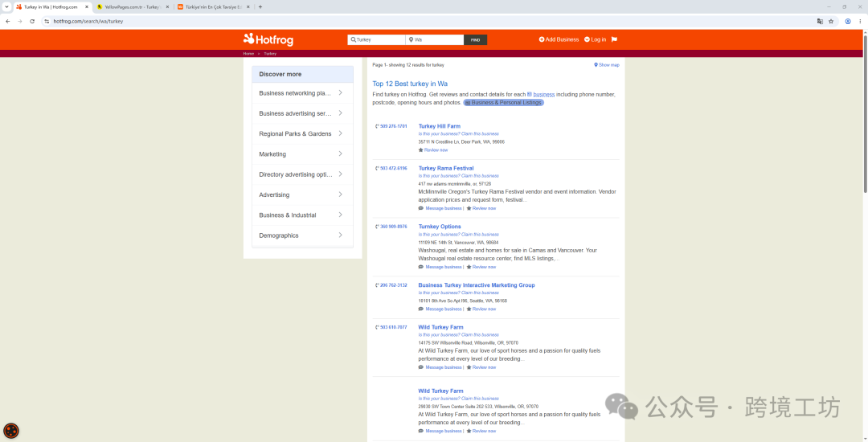The image size is (868, 442).
Task: Click the FIND button
Action: point(476,40)
